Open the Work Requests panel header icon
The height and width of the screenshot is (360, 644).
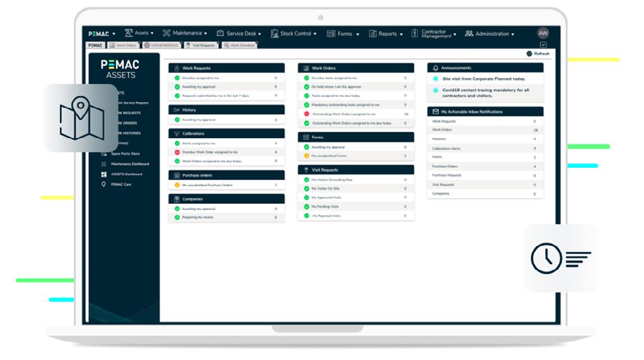pyautogui.click(x=177, y=68)
